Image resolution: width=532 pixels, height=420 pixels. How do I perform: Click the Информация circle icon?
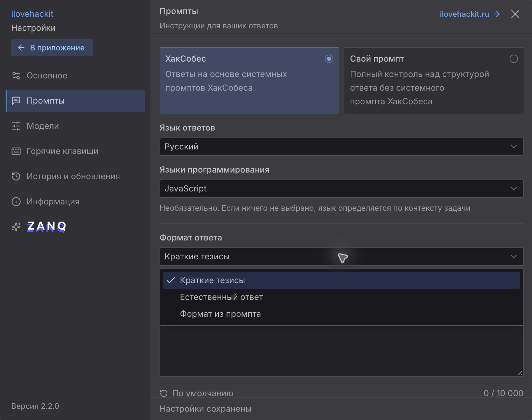(16, 202)
